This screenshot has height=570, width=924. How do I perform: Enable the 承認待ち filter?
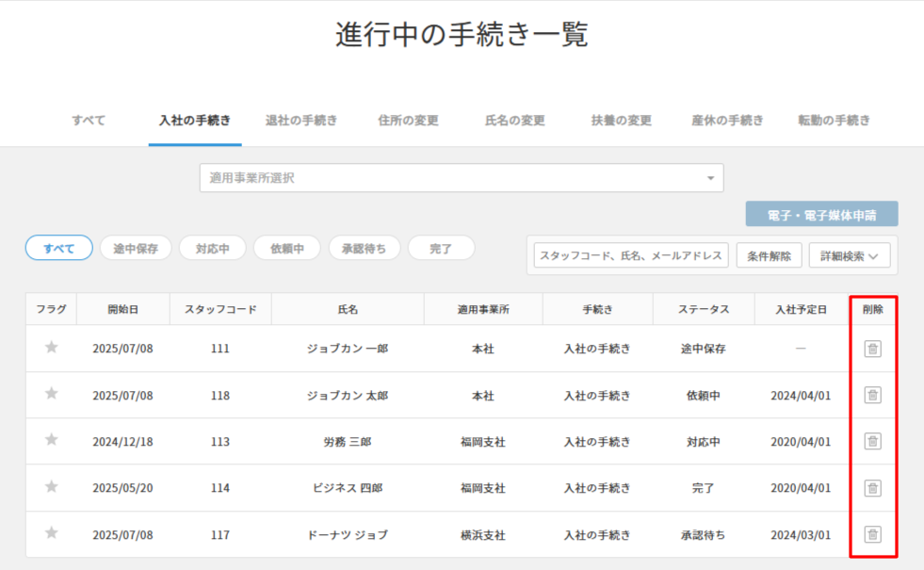point(365,247)
